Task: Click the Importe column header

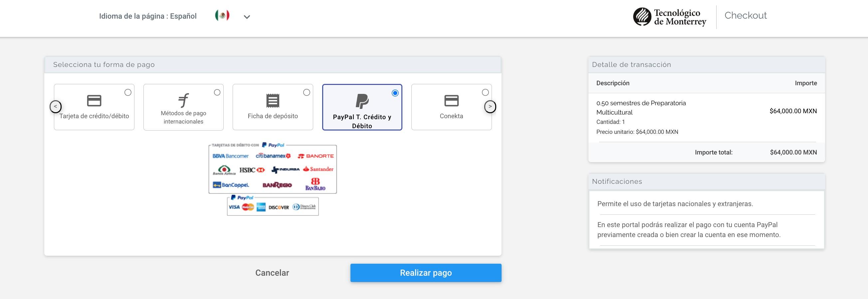Action: pos(806,83)
